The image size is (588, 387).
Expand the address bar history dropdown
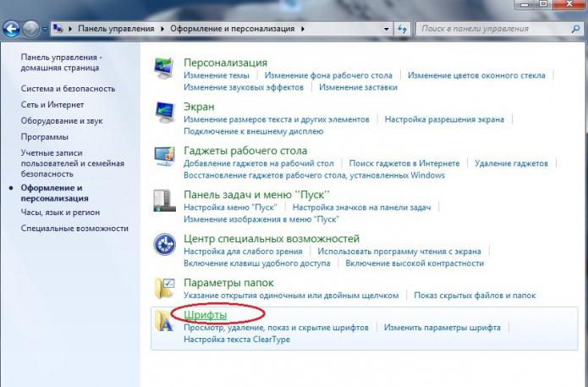[x=387, y=29]
